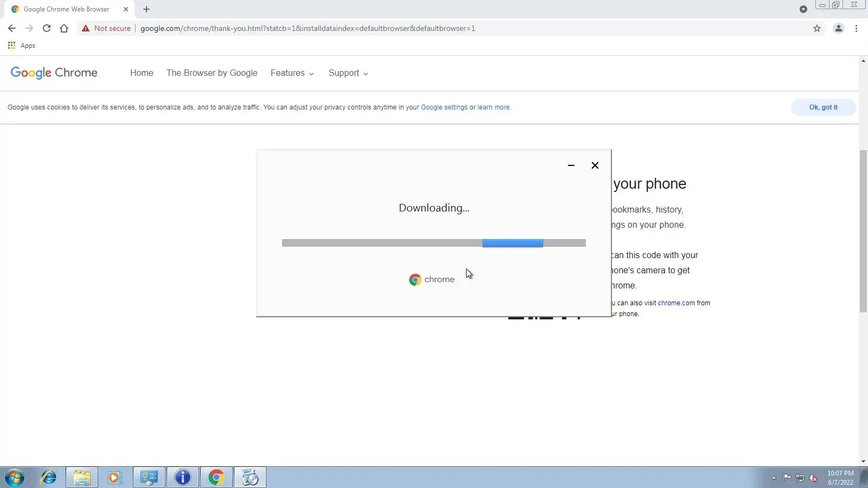Open the network tray icon

click(x=800, y=478)
